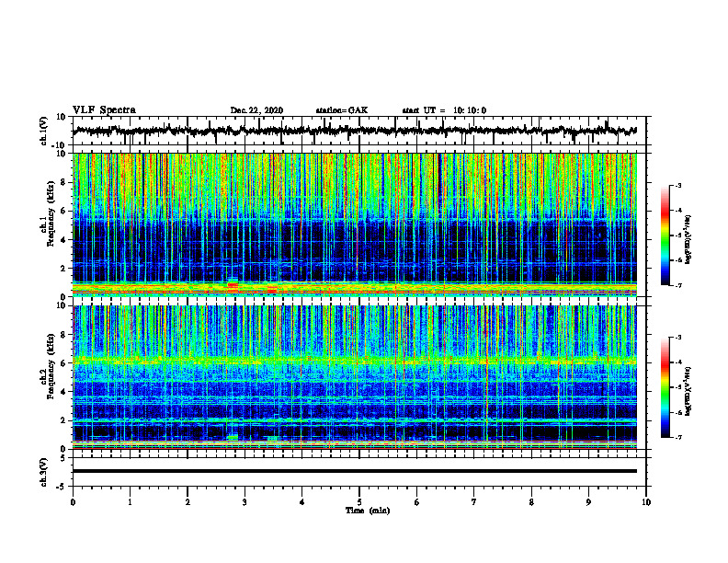The width and height of the screenshot is (728, 563).
Task: Click the 'Time (min)' axis label
Action: [x=368, y=511]
